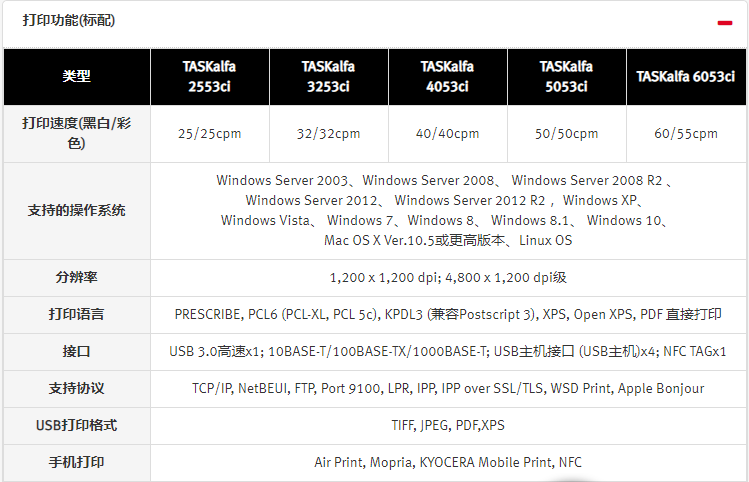This screenshot has width=749, height=482.
Task: Click the 打印功能(标配) section title
Action: 66,20
